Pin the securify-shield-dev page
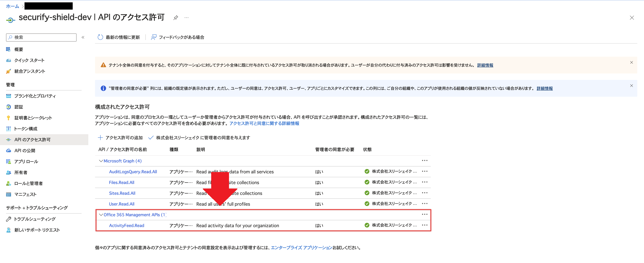The width and height of the screenshot is (644, 263). click(x=176, y=17)
